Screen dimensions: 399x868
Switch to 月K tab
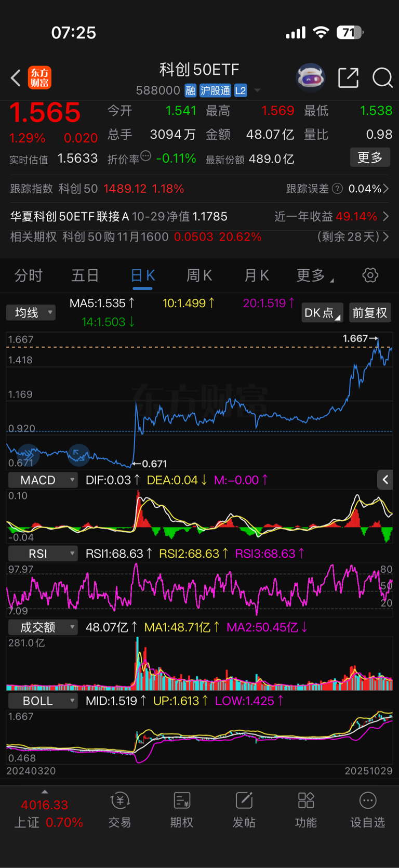(x=257, y=275)
